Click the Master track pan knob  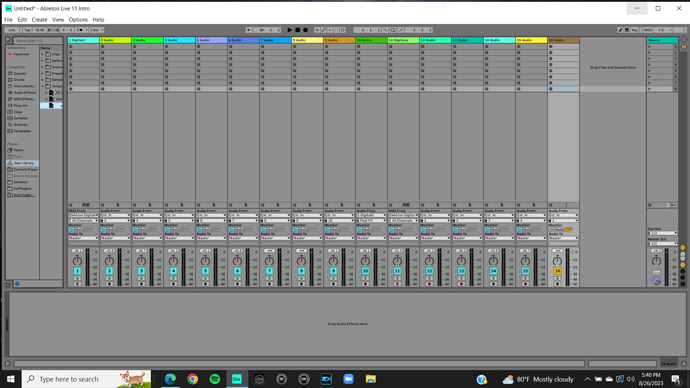[x=656, y=261]
